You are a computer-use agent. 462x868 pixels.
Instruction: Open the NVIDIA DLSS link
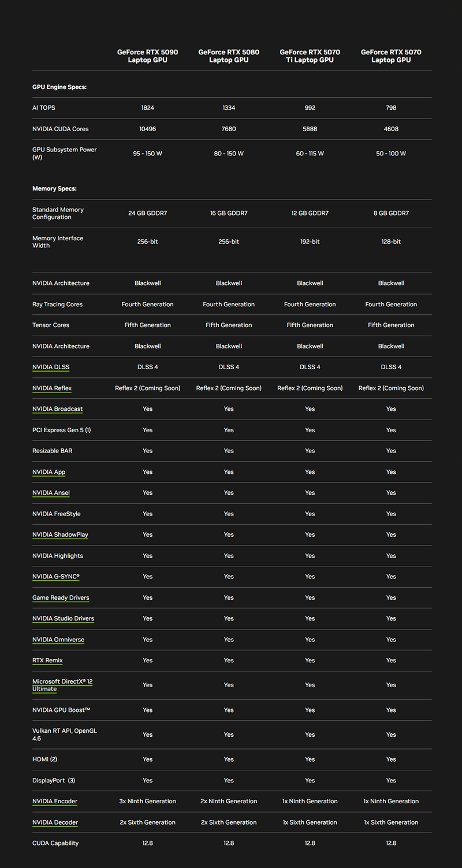[51, 367]
